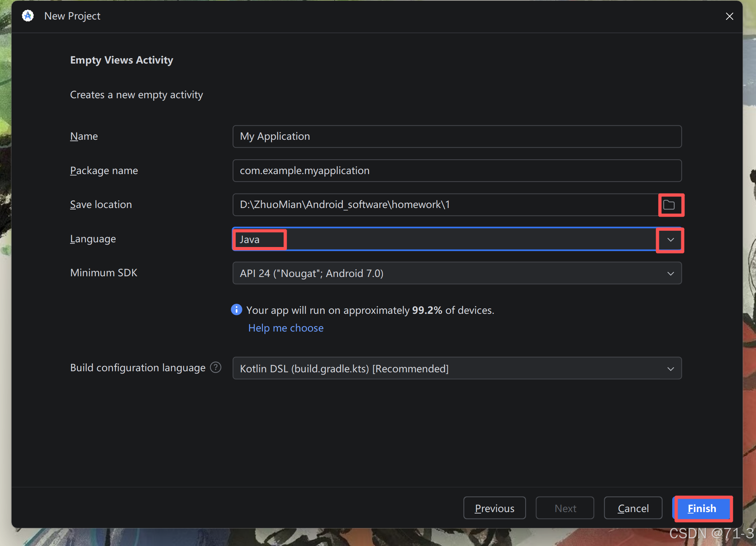
Task: Open the Help me choose link
Action: 286,328
